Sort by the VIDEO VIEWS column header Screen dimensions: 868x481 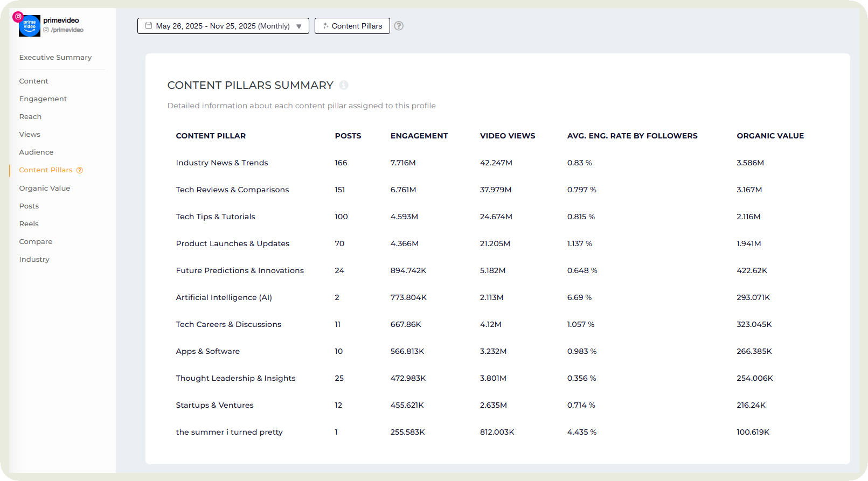pyautogui.click(x=508, y=136)
